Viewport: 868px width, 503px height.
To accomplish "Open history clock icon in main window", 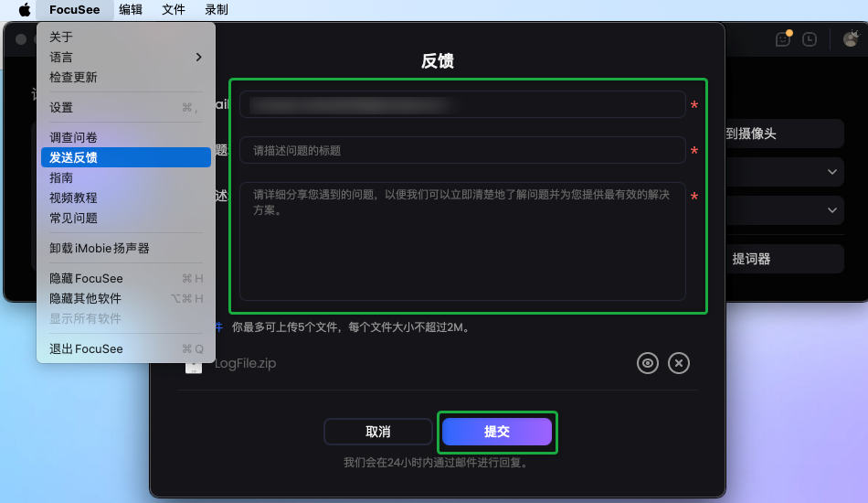I will coord(810,39).
